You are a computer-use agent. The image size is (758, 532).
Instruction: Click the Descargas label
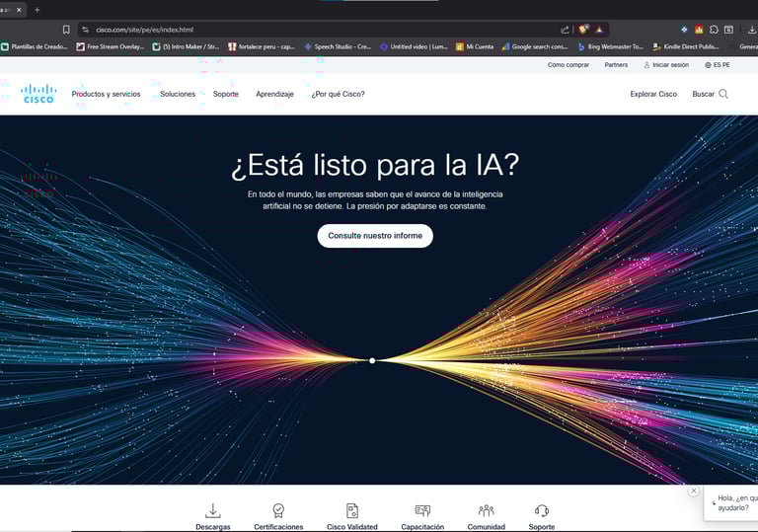tap(213, 527)
